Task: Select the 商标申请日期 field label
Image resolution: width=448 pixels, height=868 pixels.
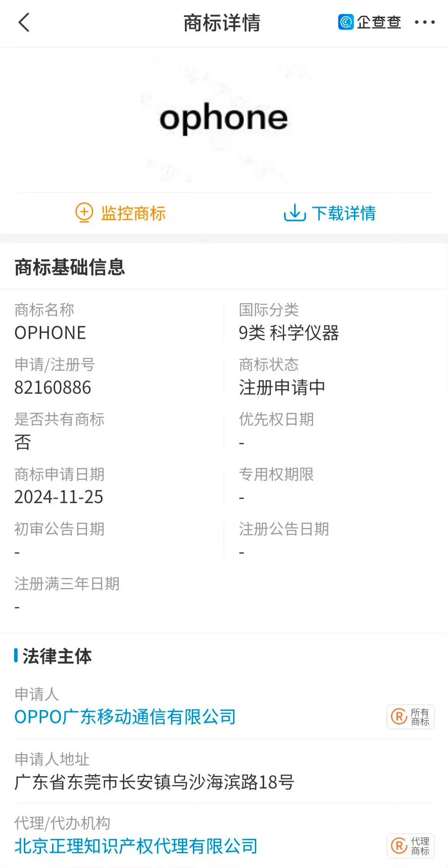Action: [59, 474]
